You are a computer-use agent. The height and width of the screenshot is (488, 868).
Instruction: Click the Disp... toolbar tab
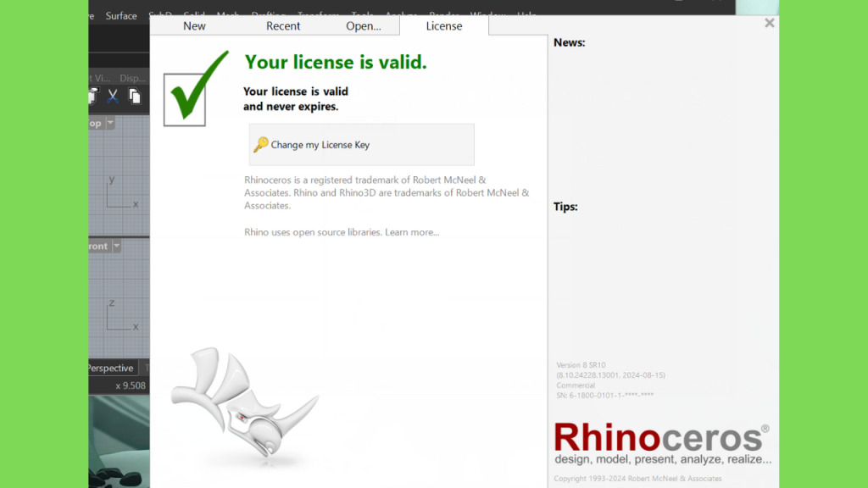[x=132, y=78]
